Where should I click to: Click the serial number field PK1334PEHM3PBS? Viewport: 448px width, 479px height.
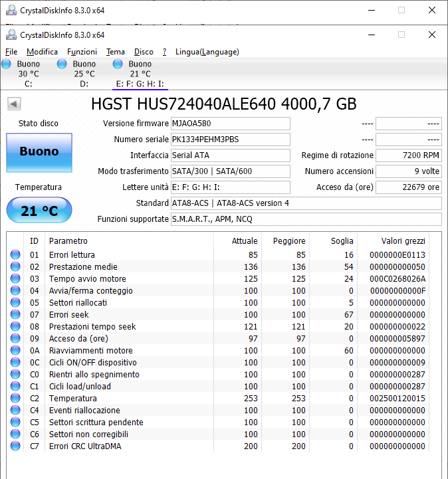pyautogui.click(x=231, y=140)
